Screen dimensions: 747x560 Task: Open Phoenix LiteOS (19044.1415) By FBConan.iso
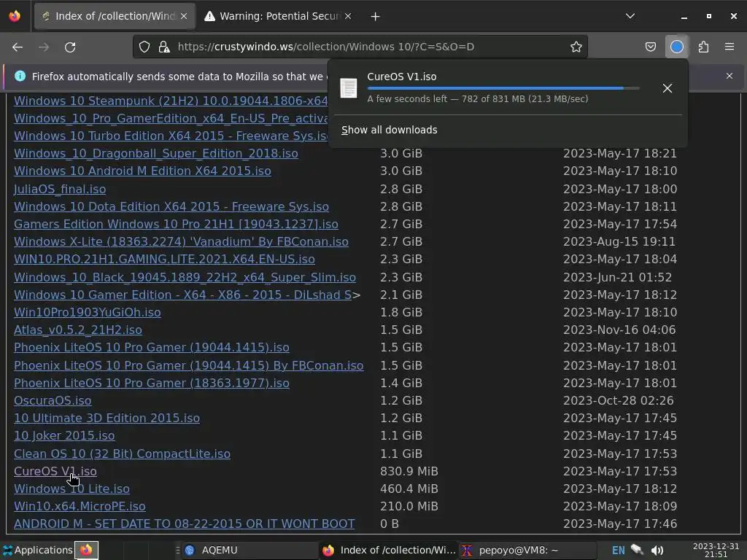[x=189, y=366]
